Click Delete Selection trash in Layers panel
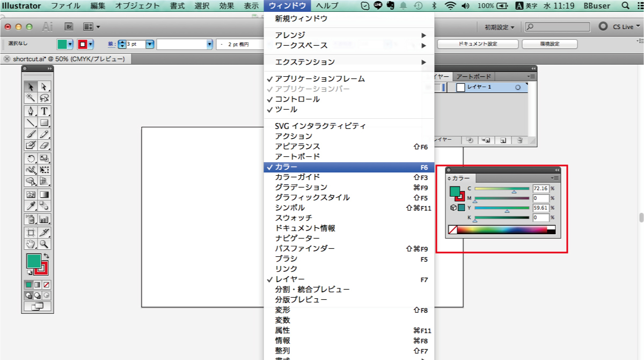 point(519,140)
